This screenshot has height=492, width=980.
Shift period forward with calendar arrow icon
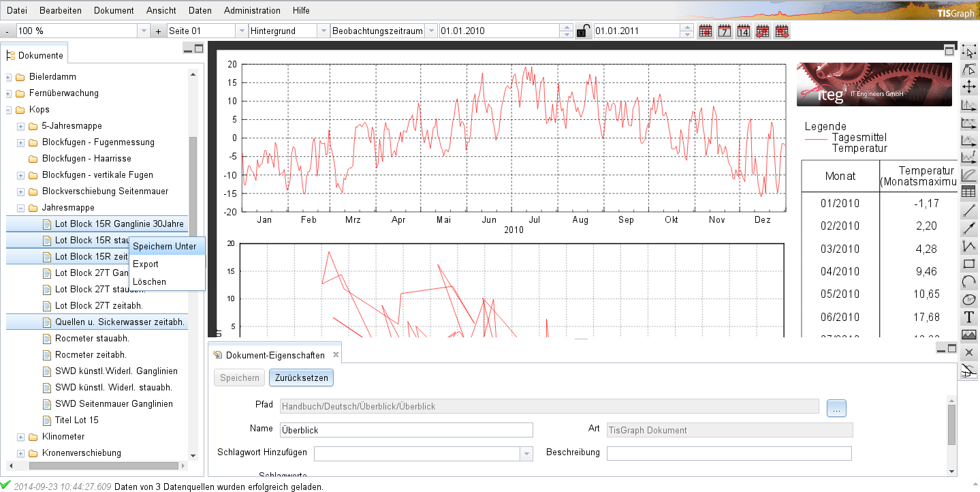(x=782, y=31)
